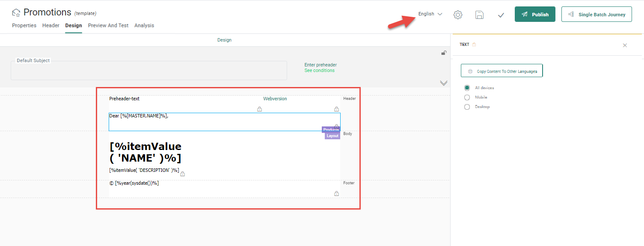Click the Promotions template icon beside the title
644x246 pixels.
[x=16, y=12]
